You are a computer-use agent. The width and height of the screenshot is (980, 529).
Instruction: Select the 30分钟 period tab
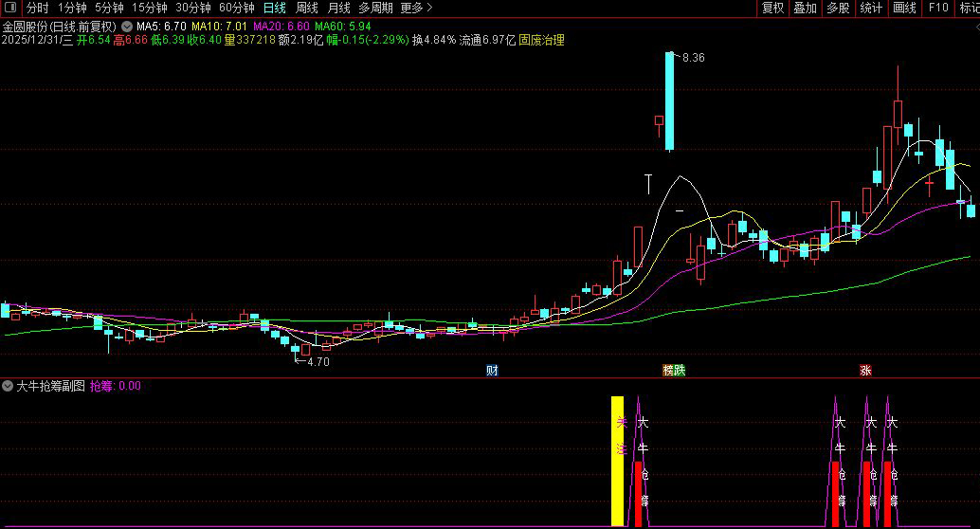click(193, 9)
